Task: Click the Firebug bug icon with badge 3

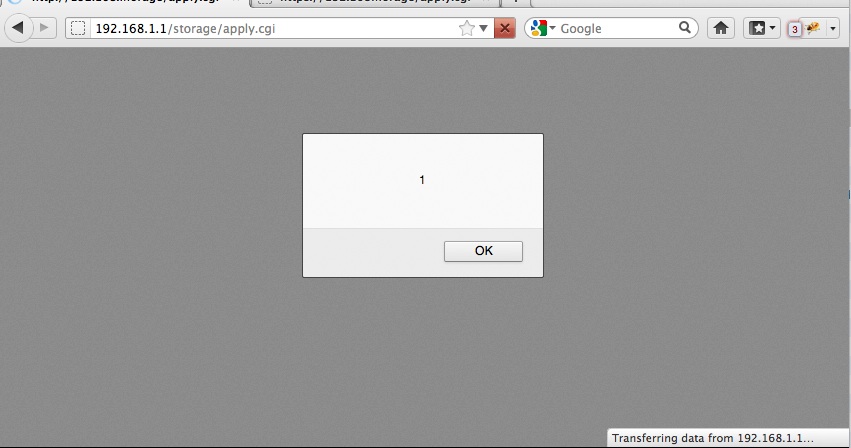Action: click(805, 28)
